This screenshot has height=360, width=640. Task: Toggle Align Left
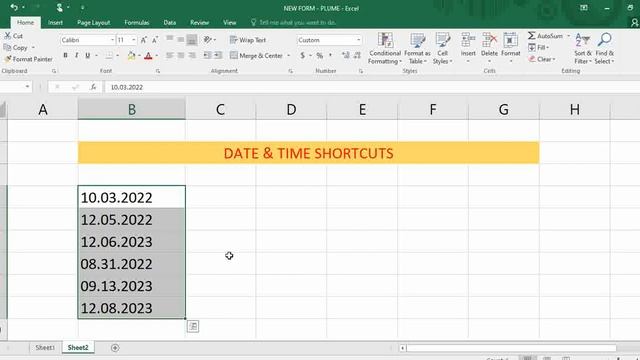(170, 56)
